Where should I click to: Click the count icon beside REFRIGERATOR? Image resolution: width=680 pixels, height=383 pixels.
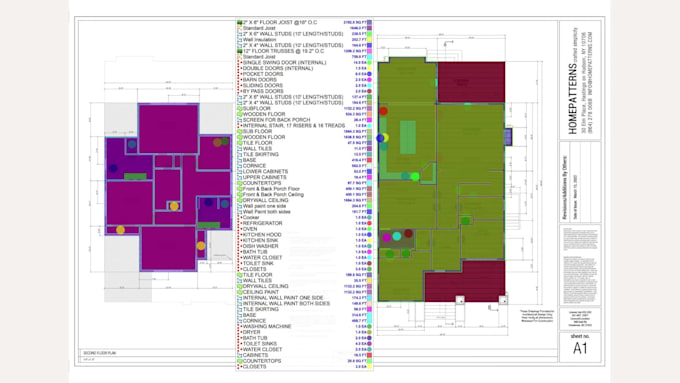pyautogui.click(x=239, y=223)
